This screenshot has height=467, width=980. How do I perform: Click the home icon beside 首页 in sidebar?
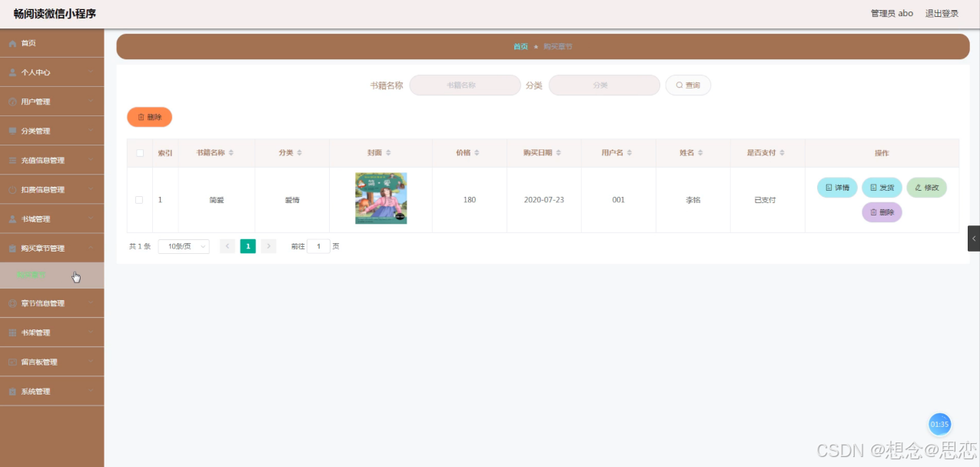click(x=12, y=43)
